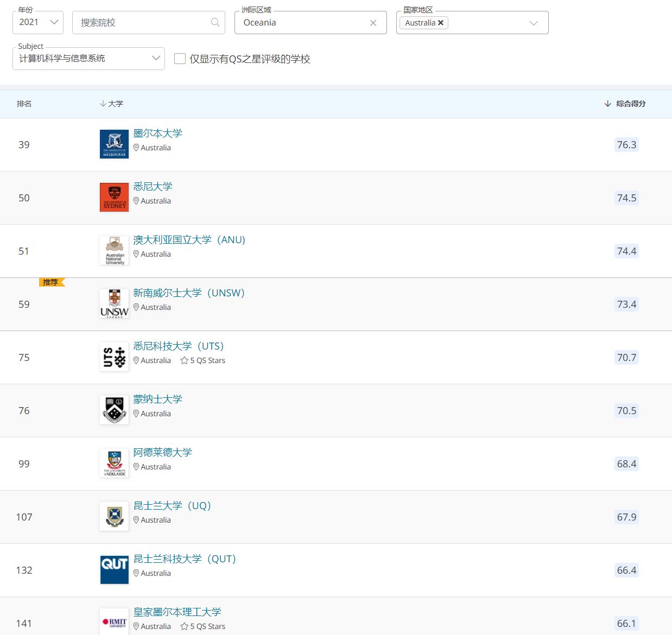Open the 洲际区域 Oceania dropdown
The height and width of the screenshot is (635, 672).
(x=310, y=22)
